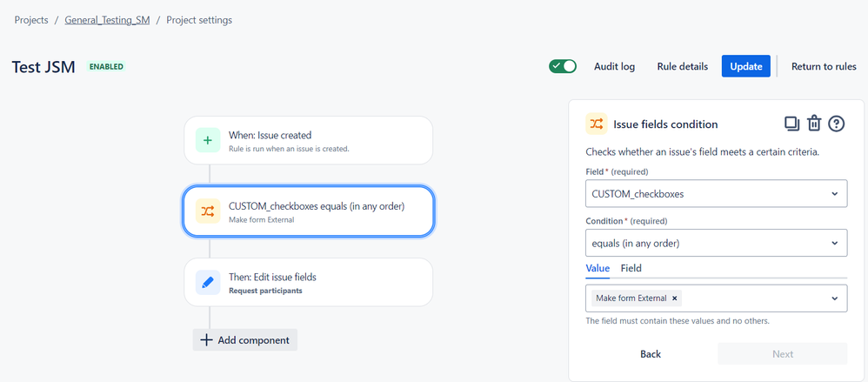
Task: Select the Then: Edit issue fields component
Action: point(309,282)
